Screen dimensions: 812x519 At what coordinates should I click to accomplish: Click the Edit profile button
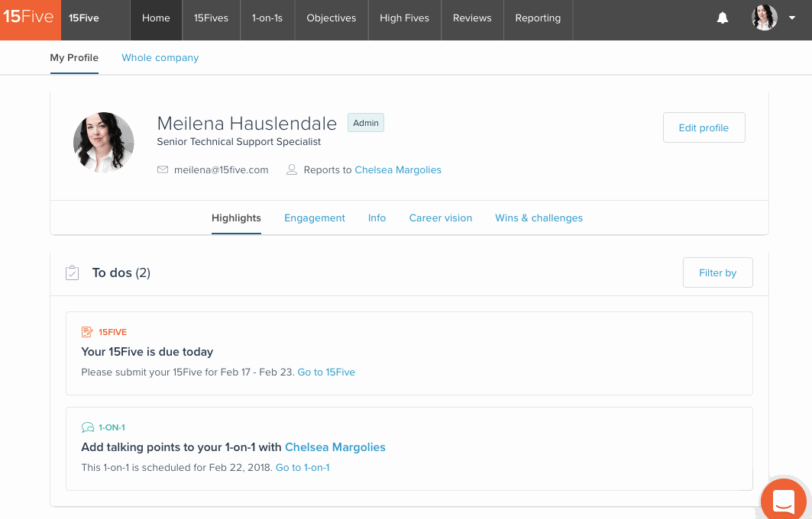point(704,127)
